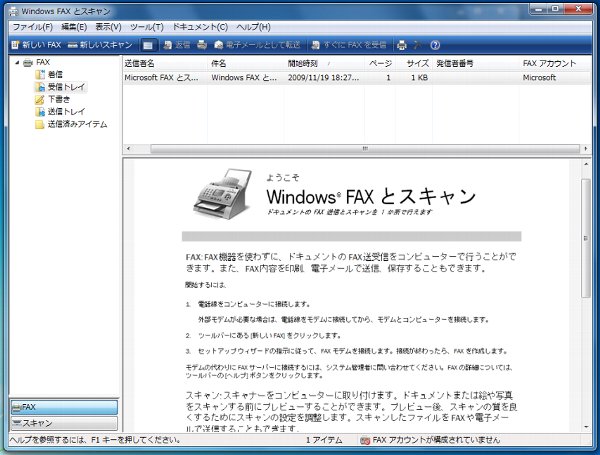Click the 2009/11/19 18:27 time cell
The width and height of the screenshot is (600, 455).
click(324, 78)
